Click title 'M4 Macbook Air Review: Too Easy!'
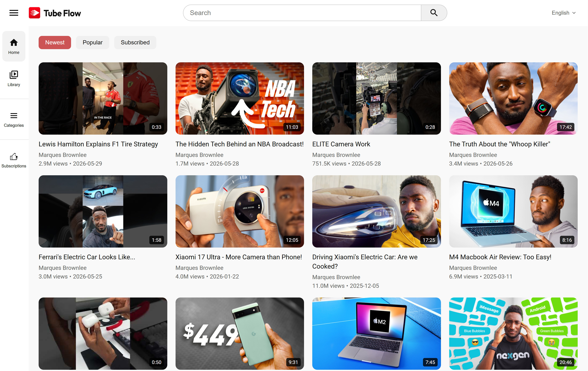The image size is (588, 371). 500,257
